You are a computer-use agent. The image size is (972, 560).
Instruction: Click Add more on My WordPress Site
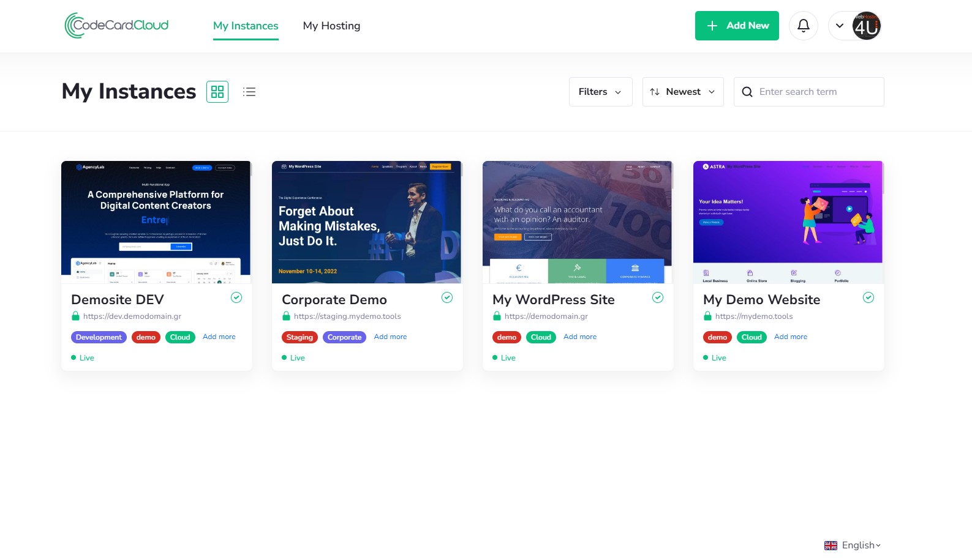(579, 337)
